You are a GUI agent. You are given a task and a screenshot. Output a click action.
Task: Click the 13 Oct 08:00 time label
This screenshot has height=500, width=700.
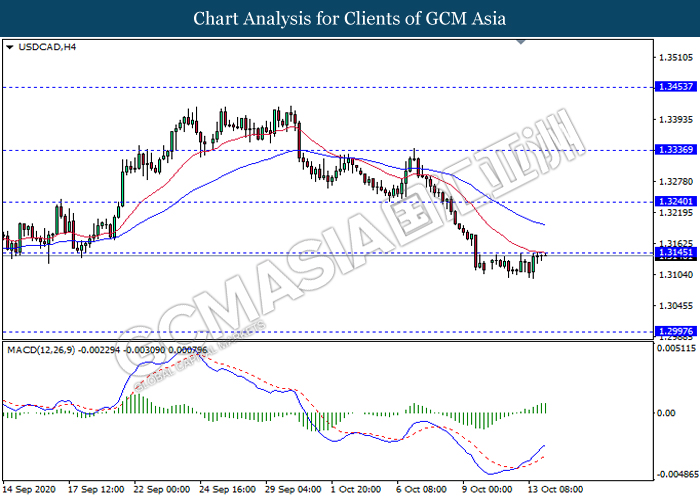(x=555, y=490)
